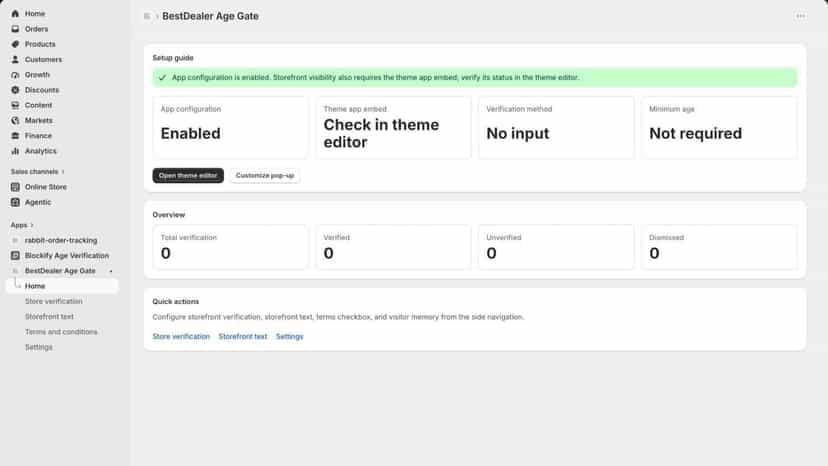Image resolution: width=828 pixels, height=466 pixels.
Task: Click the Agentic channel icon
Action: point(15,202)
